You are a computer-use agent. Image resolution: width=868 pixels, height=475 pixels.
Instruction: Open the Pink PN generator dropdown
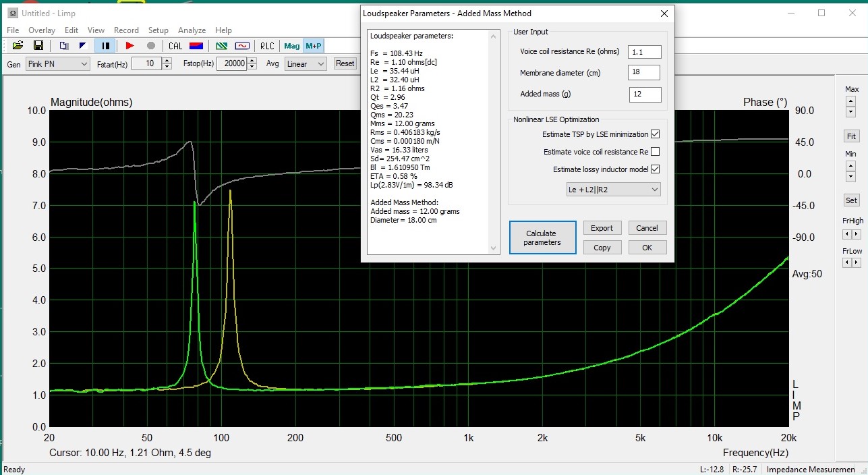pyautogui.click(x=57, y=63)
